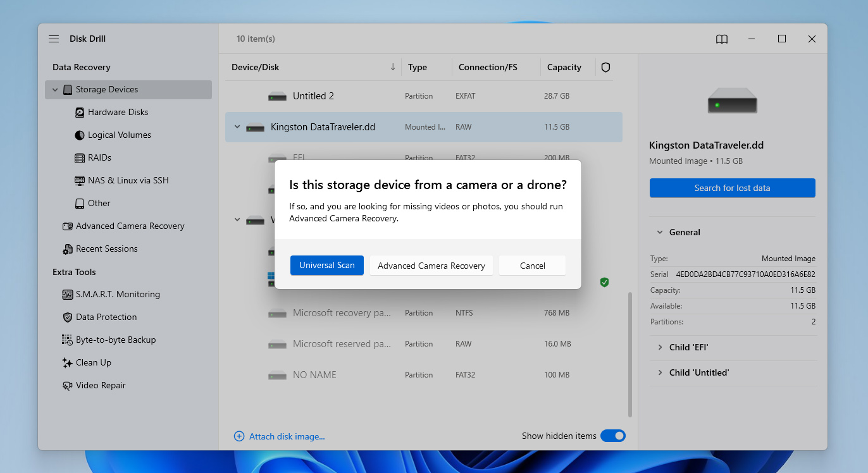
Task: Expand the Child 'EFI' section
Action: pyautogui.click(x=660, y=347)
